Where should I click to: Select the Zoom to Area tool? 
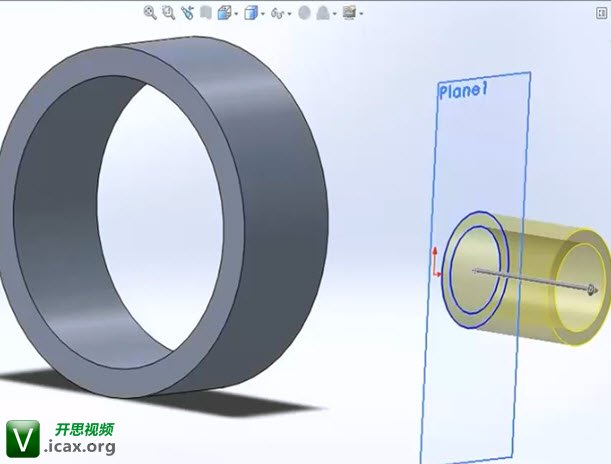(x=168, y=13)
